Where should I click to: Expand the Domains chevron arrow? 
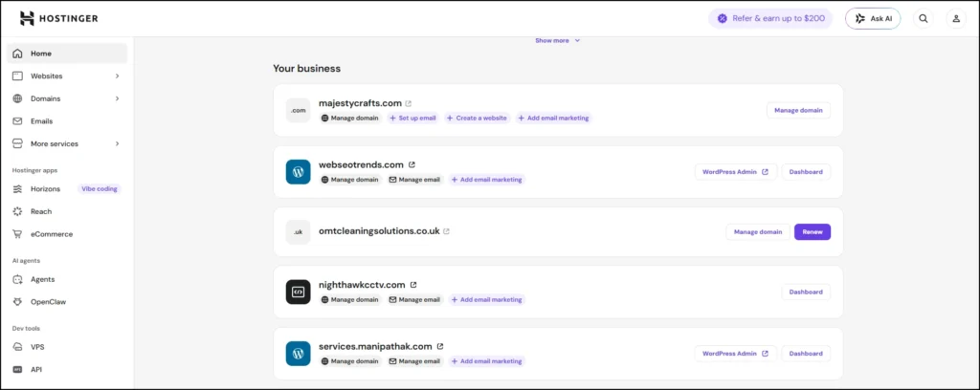pyautogui.click(x=117, y=98)
